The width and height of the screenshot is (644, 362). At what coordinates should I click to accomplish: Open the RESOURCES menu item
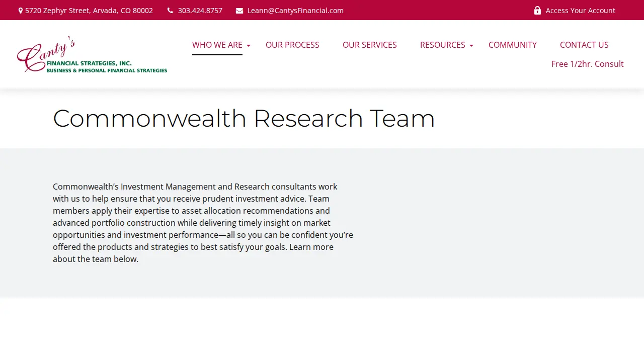click(443, 45)
